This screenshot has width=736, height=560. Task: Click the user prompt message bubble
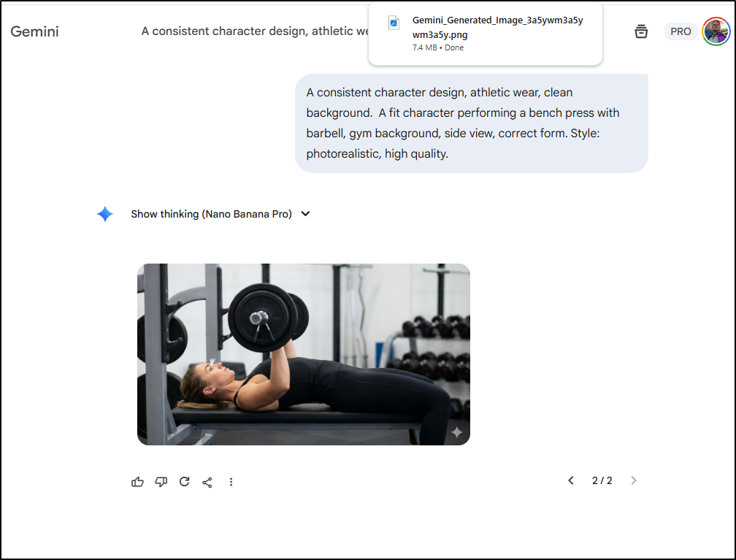pos(472,123)
